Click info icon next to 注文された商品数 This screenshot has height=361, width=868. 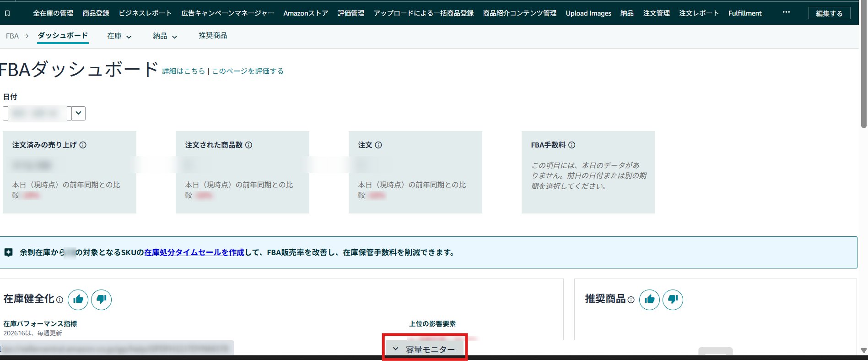pyautogui.click(x=249, y=145)
